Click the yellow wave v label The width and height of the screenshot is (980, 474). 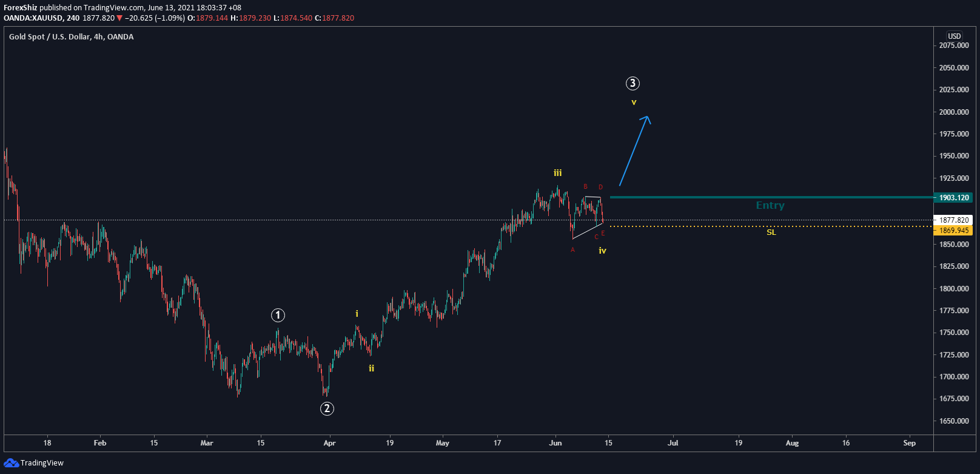pos(634,103)
